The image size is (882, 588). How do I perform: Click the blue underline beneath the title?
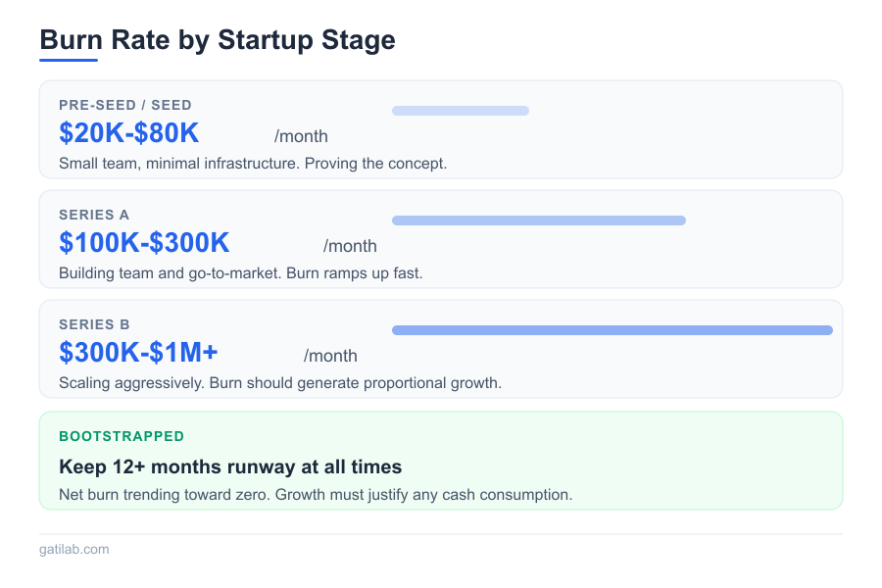[69, 60]
